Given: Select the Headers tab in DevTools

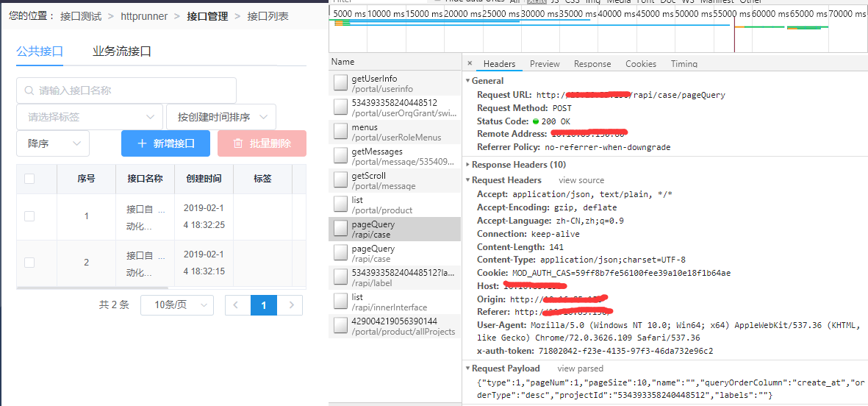Looking at the screenshot, I should coord(499,64).
